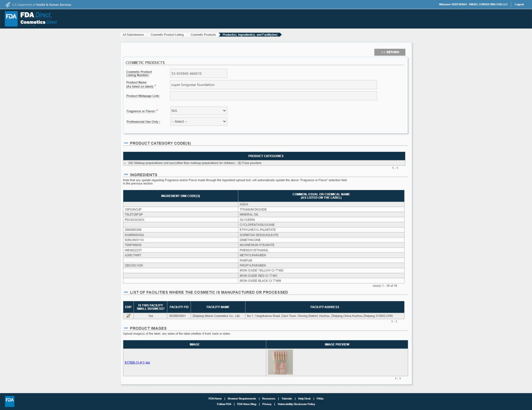Click the FDA logo in header
This screenshot has width=532, height=410.
point(11,19)
